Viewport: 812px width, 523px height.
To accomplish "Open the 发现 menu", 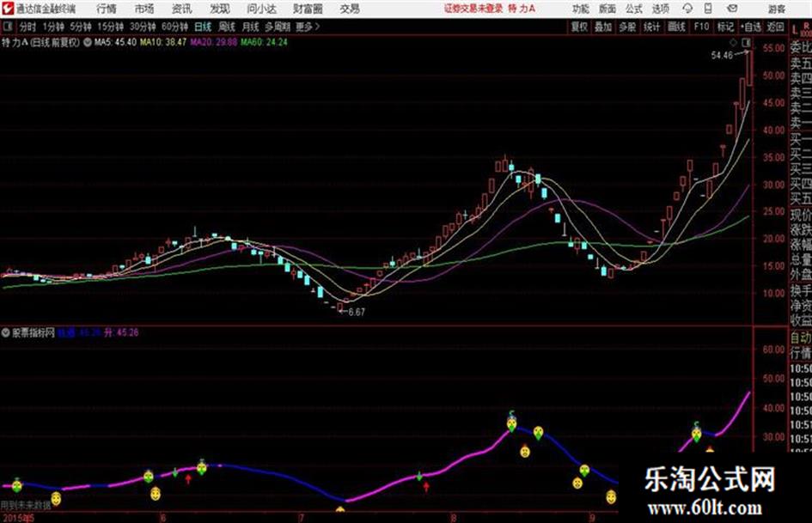I will click(x=220, y=9).
